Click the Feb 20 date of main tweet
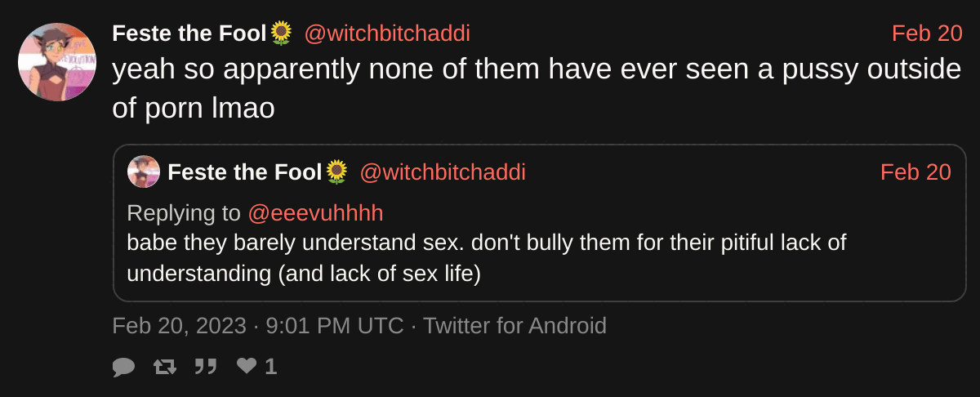 (927, 33)
